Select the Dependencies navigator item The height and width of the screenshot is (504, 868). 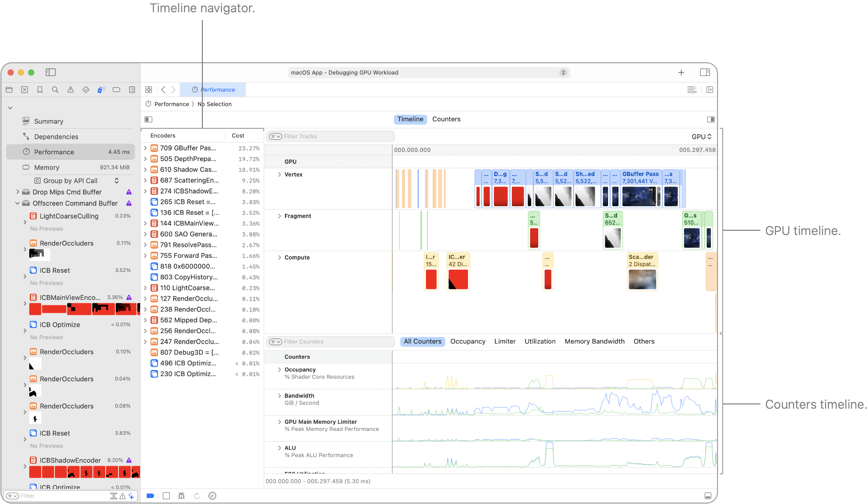coord(56,137)
